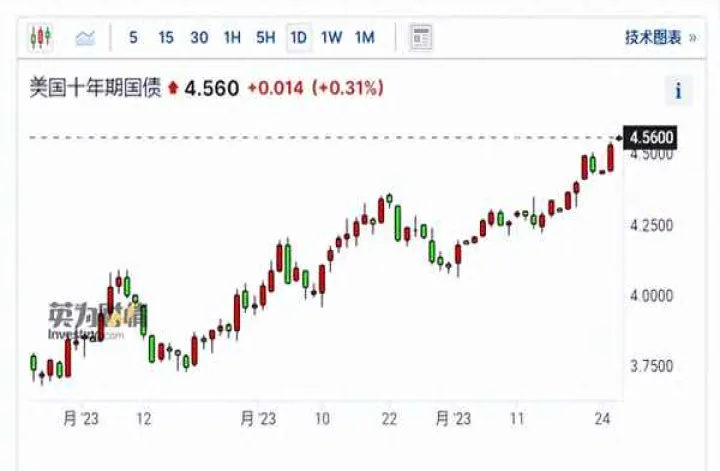720x471 pixels.
Task: Switch to the area line chart icon
Action: click(85, 38)
